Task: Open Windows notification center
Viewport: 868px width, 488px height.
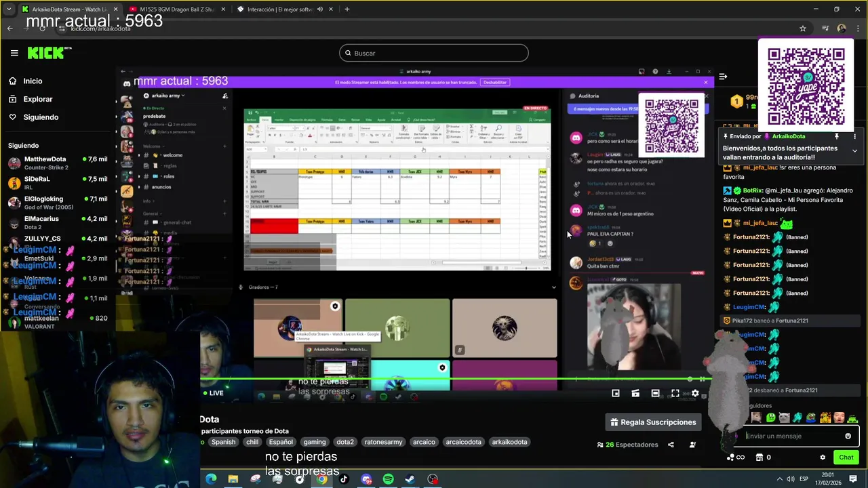Action: 854,479
